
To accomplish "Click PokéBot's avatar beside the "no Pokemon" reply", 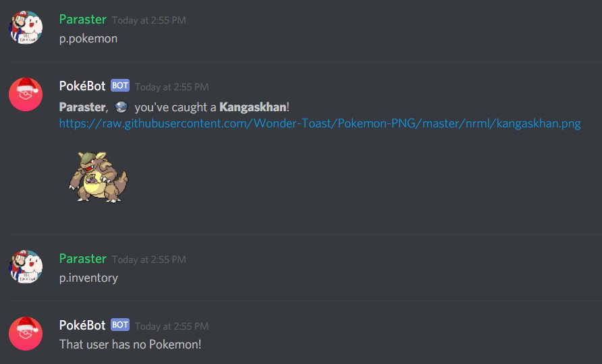I will point(26,334).
